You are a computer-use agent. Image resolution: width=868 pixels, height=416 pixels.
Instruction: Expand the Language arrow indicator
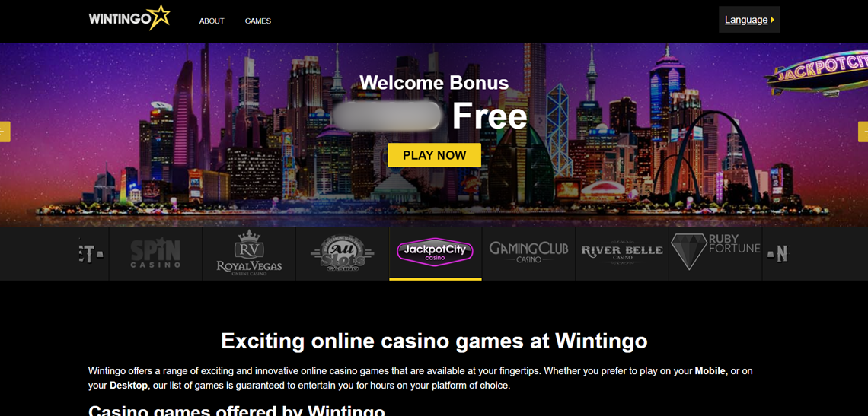click(x=772, y=20)
